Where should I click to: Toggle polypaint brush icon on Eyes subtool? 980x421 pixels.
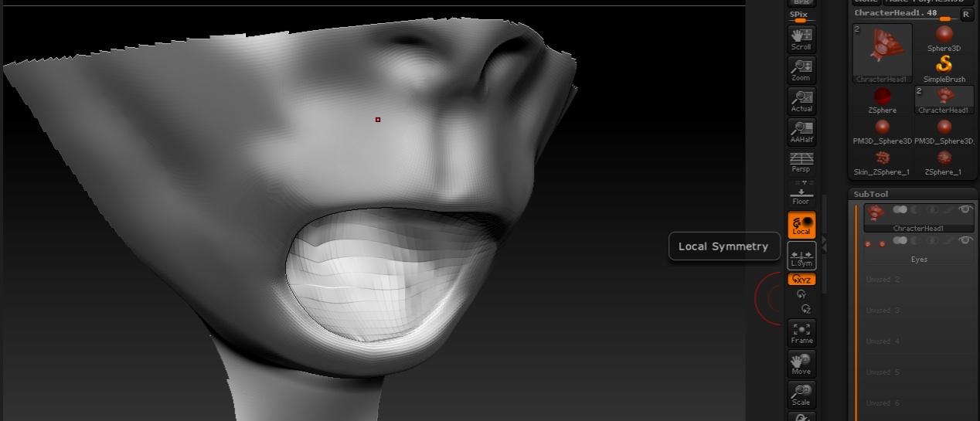point(948,241)
